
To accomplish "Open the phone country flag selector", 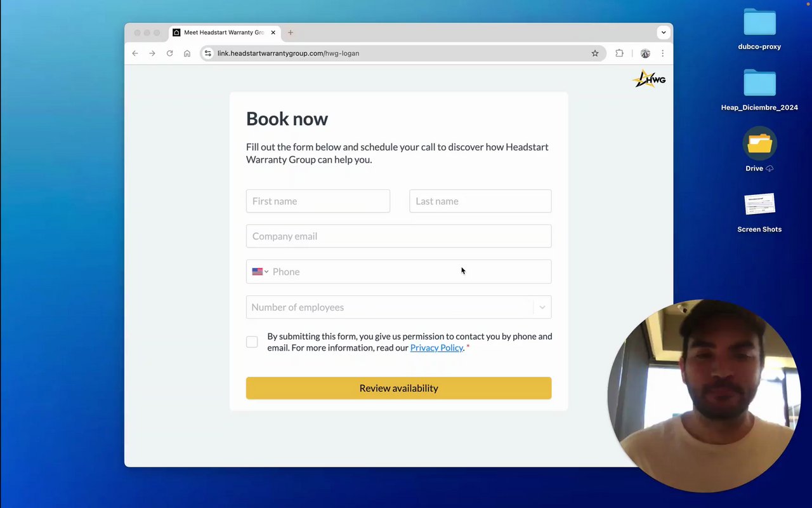I will point(260,272).
